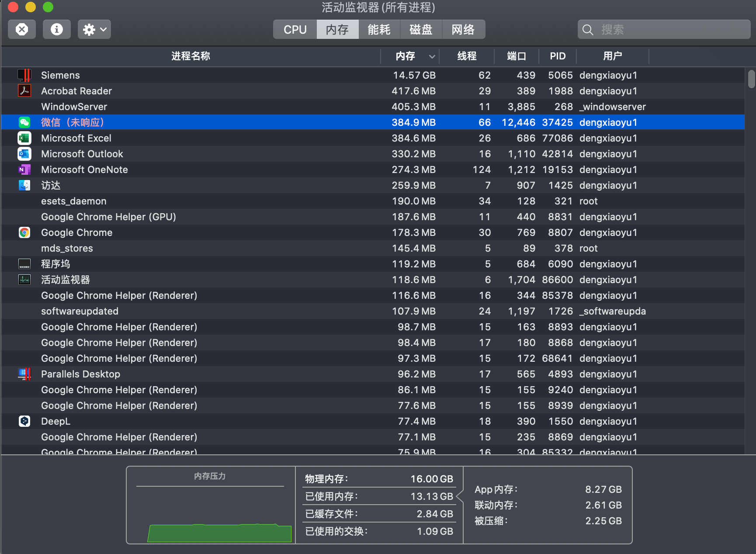Image resolution: width=756 pixels, height=554 pixels.
Task: Click the magnifier icon in search field
Action: point(588,30)
